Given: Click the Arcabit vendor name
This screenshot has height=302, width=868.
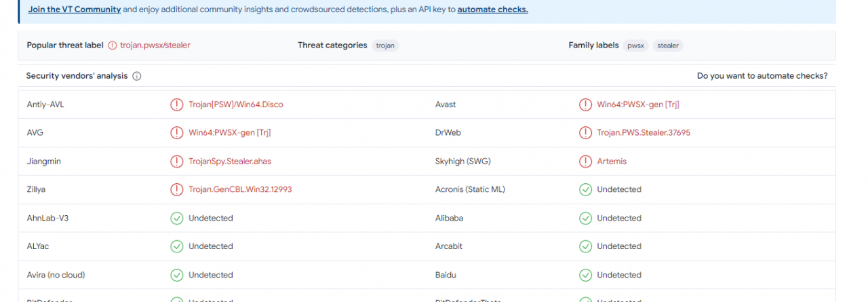Looking at the screenshot, I should coord(449,246).
